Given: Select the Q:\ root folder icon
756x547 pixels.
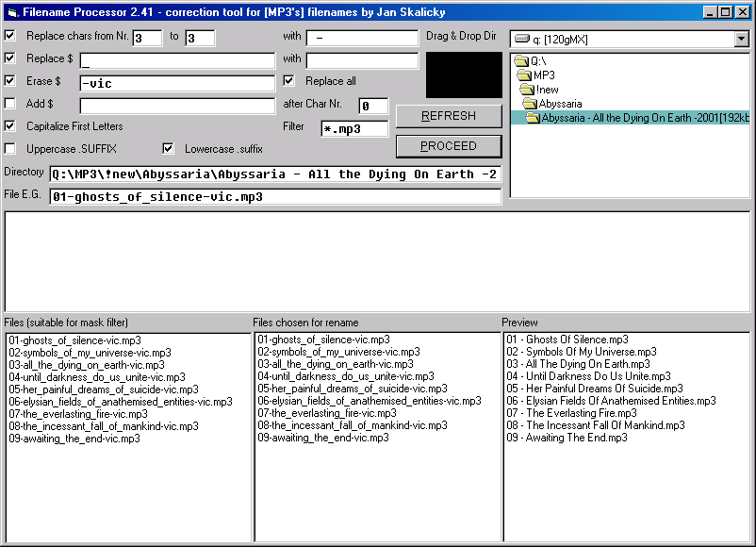Looking at the screenshot, I should pos(521,60).
